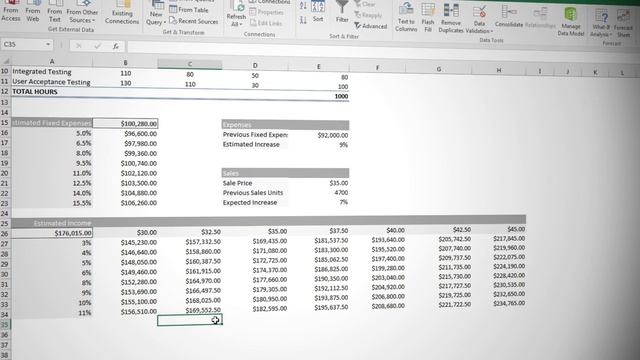640x360 pixels.
Task: Click the Estimated Income header cell
Action: click(52, 223)
